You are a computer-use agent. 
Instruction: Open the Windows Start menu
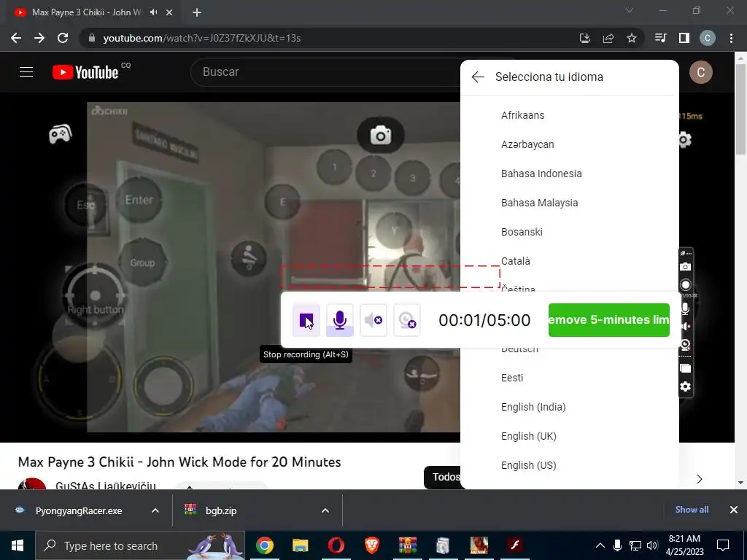click(x=18, y=545)
